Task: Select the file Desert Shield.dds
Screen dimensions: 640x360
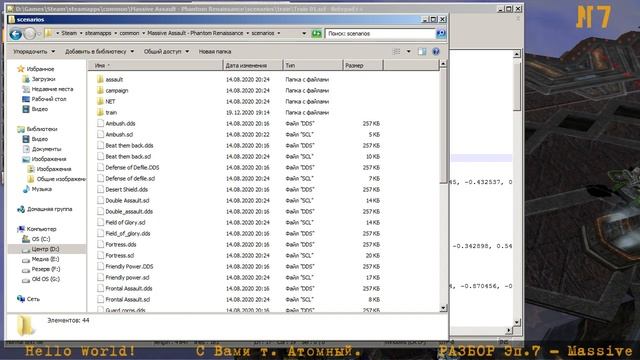Action: pyautogui.click(x=127, y=189)
